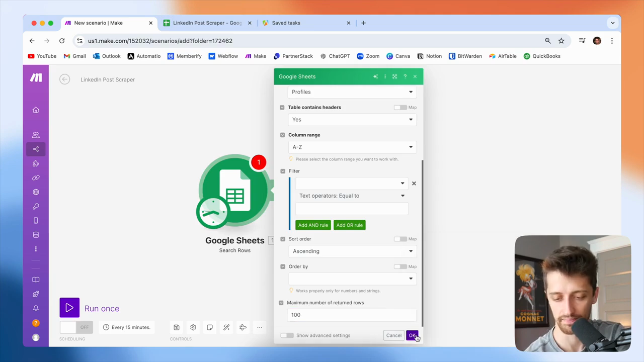
Task: Open the Text operators: Equal to dropdown
Action: click(x=352, y=196)
